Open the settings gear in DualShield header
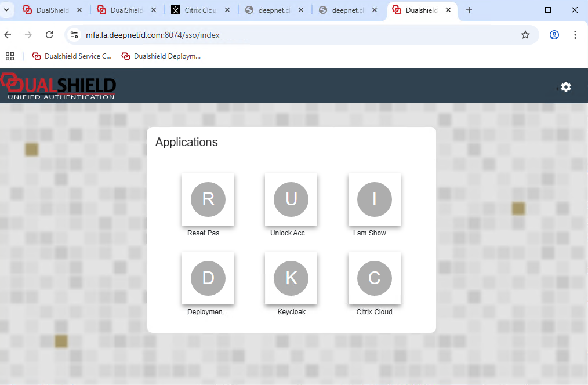The width and height of the screenshot is (588, 385). (565, 87)
